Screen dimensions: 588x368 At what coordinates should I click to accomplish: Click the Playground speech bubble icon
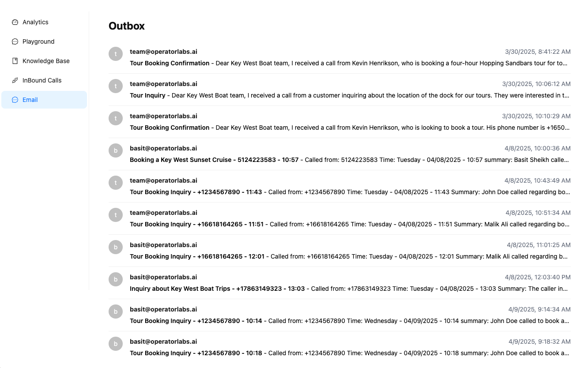click(x=15, y=41)
